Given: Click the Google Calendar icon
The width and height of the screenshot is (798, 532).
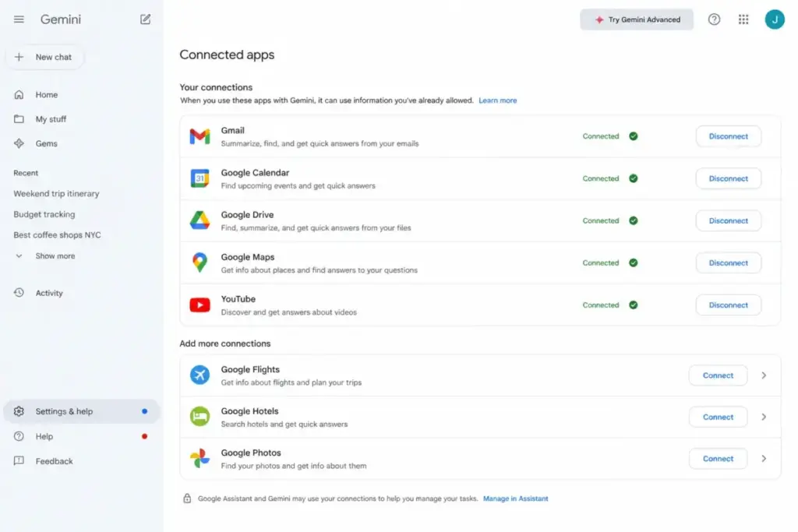Looking at the screenshot, I should tap(200, 178).
